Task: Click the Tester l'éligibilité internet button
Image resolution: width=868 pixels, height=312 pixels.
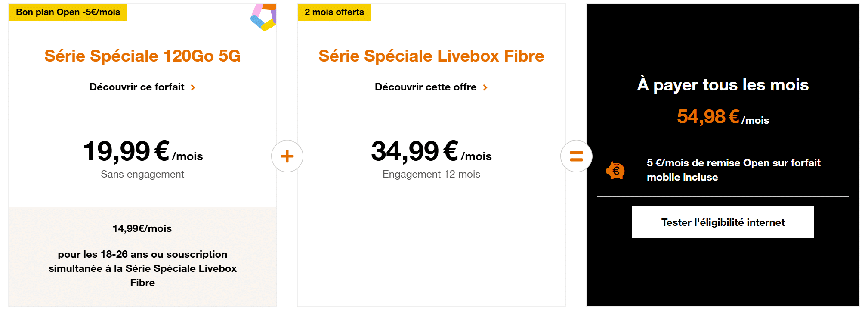Action: [722, 222]
